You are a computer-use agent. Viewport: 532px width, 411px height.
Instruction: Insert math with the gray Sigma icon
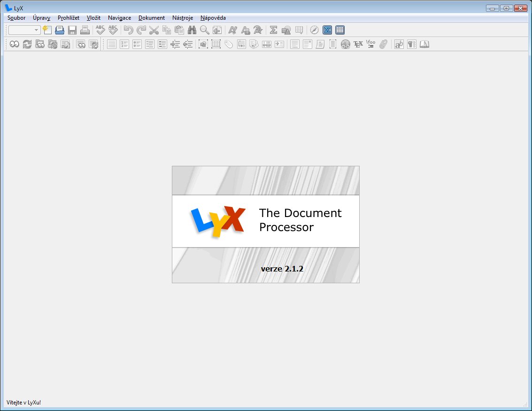click(x=273, y=30)
